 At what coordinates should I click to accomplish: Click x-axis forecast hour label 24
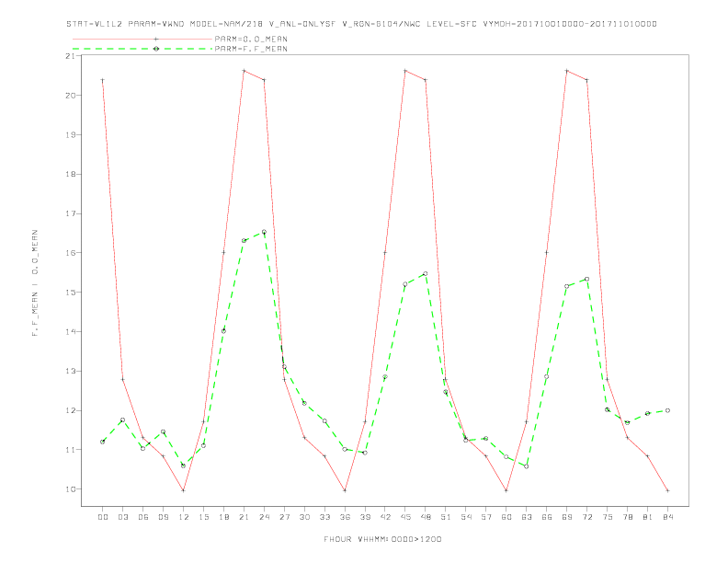coord(264,517)
